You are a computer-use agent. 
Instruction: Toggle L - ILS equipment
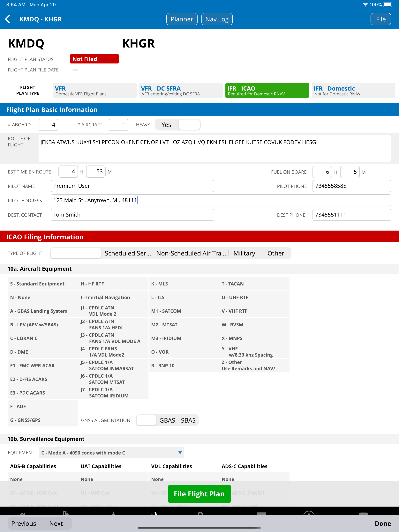(x=184, y=297)
